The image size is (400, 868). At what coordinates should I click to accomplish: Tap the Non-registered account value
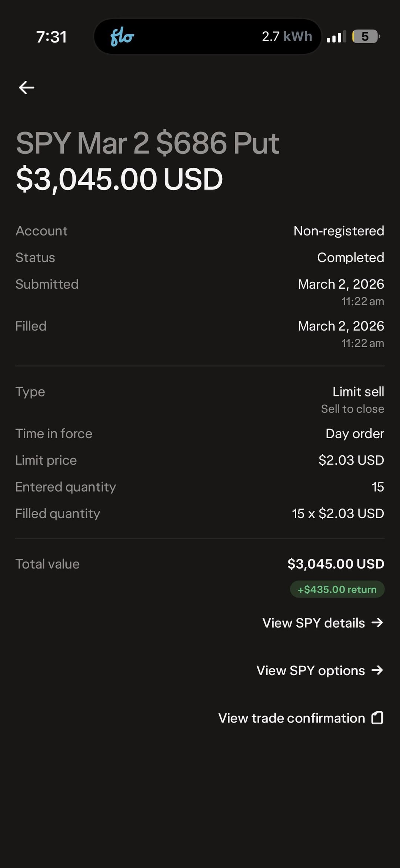click(x=339, y=231)
